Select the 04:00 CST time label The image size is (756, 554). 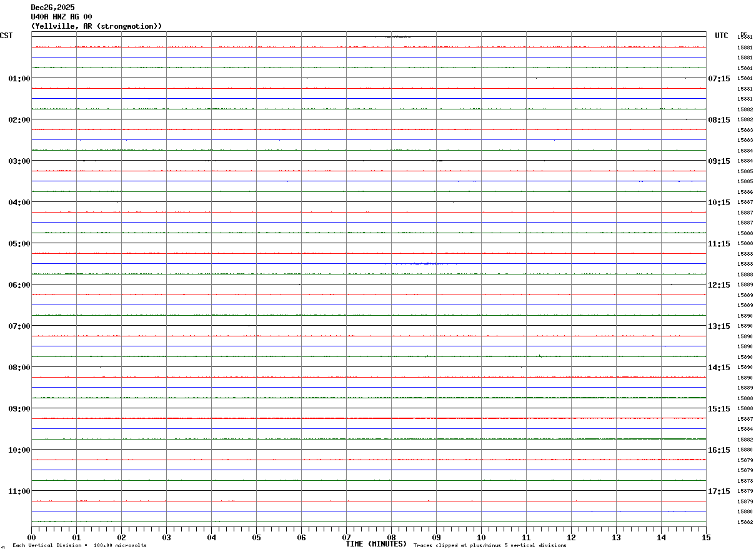pyautogui.click(x=19, y=203)
